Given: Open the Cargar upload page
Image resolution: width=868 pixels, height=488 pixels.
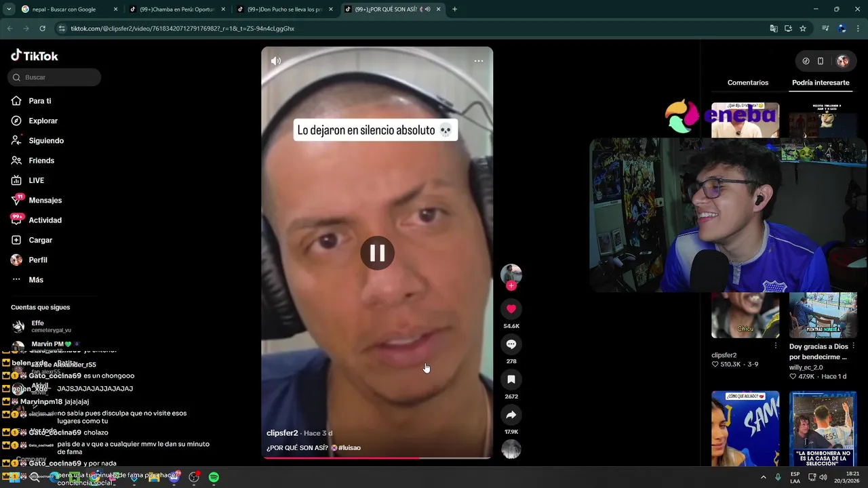Looking at the screenshot, I should pyautogui.click(x=41, y=240).
